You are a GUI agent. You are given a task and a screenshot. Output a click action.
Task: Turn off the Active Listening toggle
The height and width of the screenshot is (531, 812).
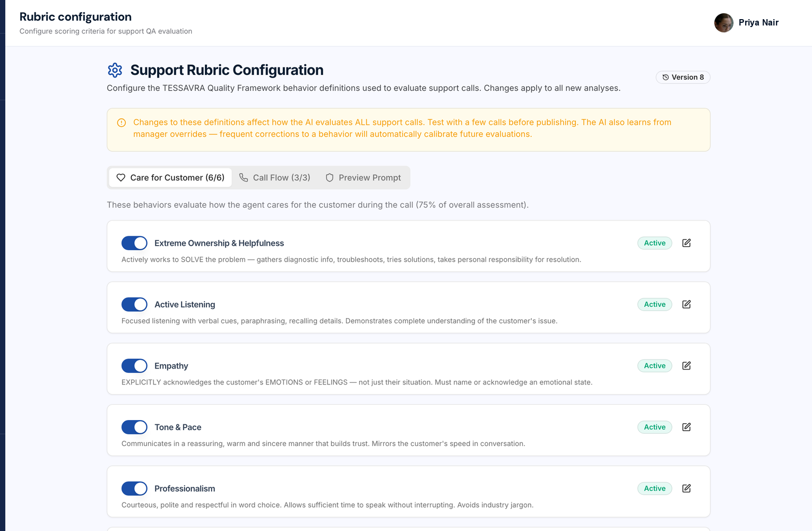point(134,304)
